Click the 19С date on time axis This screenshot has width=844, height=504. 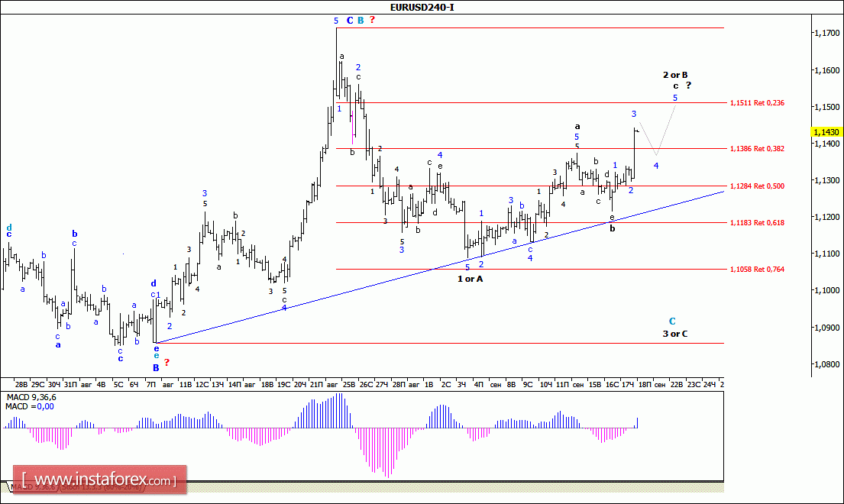[283, 385]
